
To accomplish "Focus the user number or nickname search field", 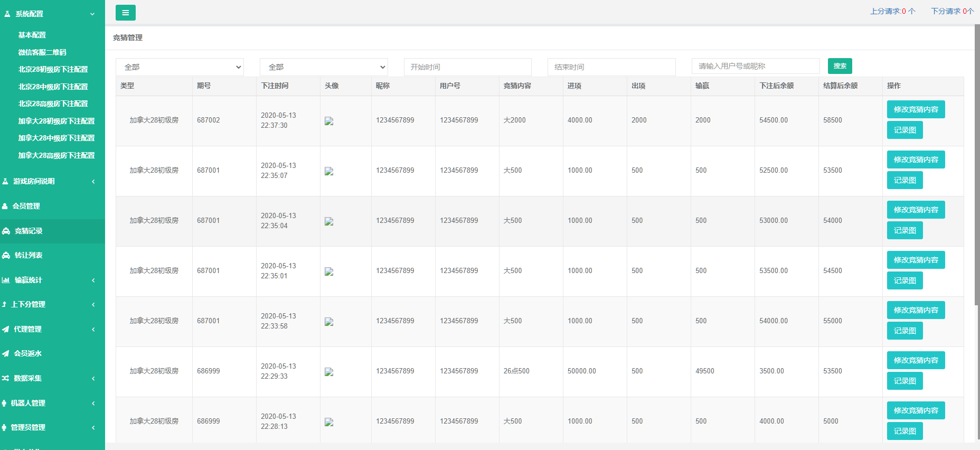I will [756, 66].
